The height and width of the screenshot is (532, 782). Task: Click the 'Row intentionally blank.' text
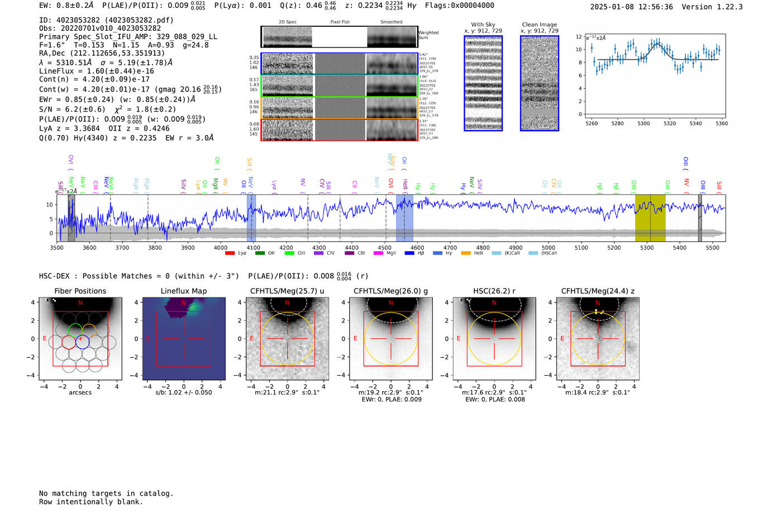coord(91,502)
